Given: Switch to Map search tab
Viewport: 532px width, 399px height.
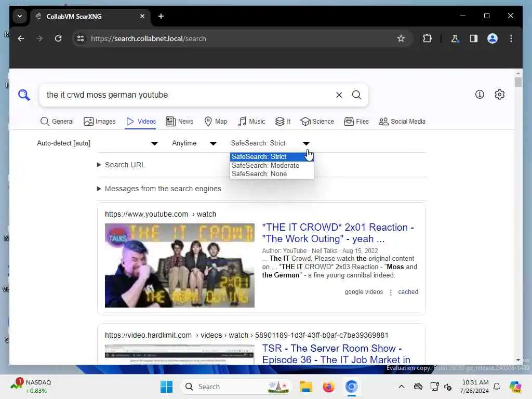Looking at the screenshot, I should (216, 122).
